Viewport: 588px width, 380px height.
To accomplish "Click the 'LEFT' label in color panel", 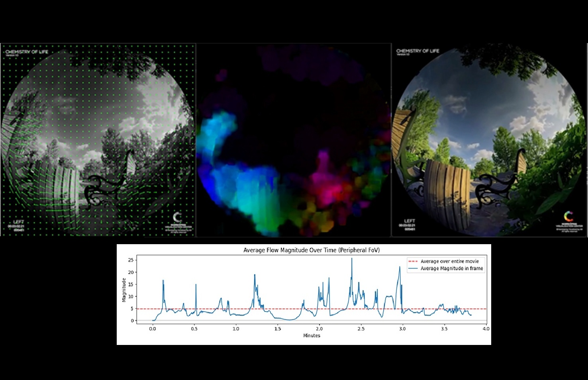I will 410,221.
